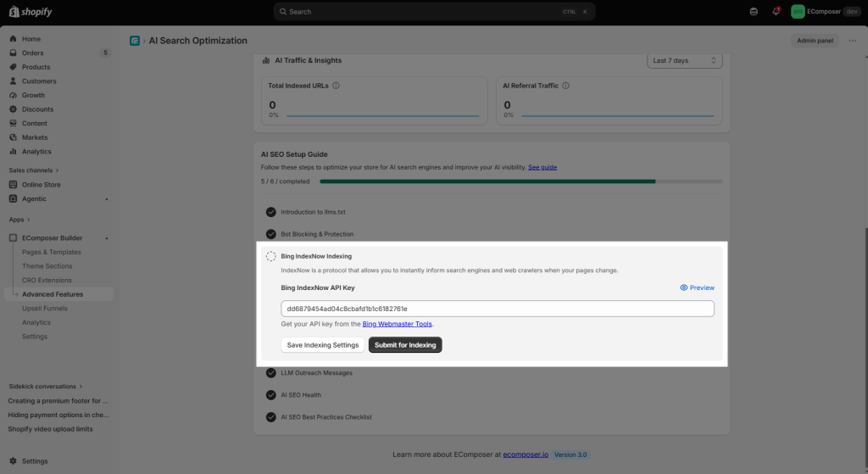Toggle the AI SEO Best Practices Checklist checkmark

click(x=270, y=417)
